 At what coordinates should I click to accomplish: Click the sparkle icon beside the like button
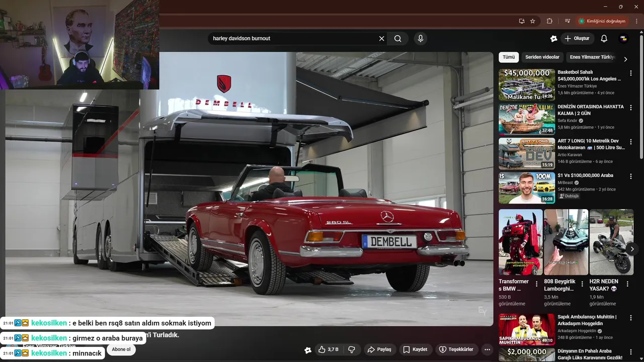click(x=308, y=350)
